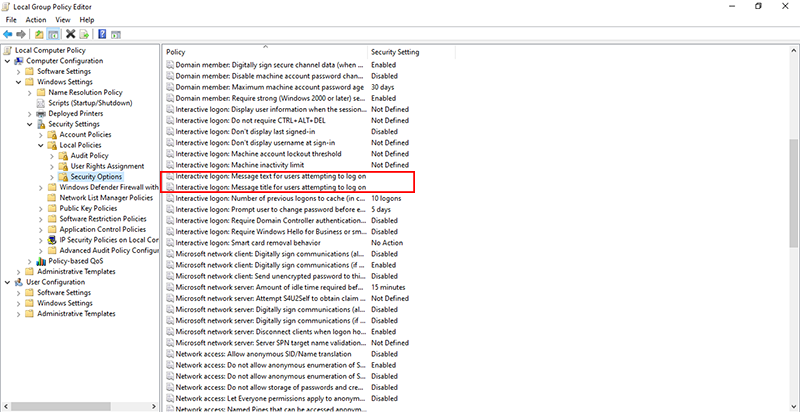This screenshot has width=800, height=412.
Task: Open the Action menu
Action: (36, 20)
